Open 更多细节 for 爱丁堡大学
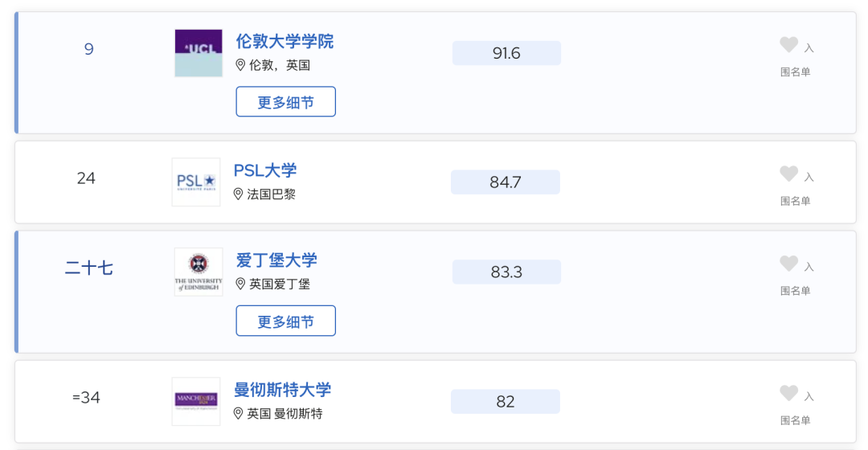The width and height of the screenshot is (868, 450). (285, 321)
